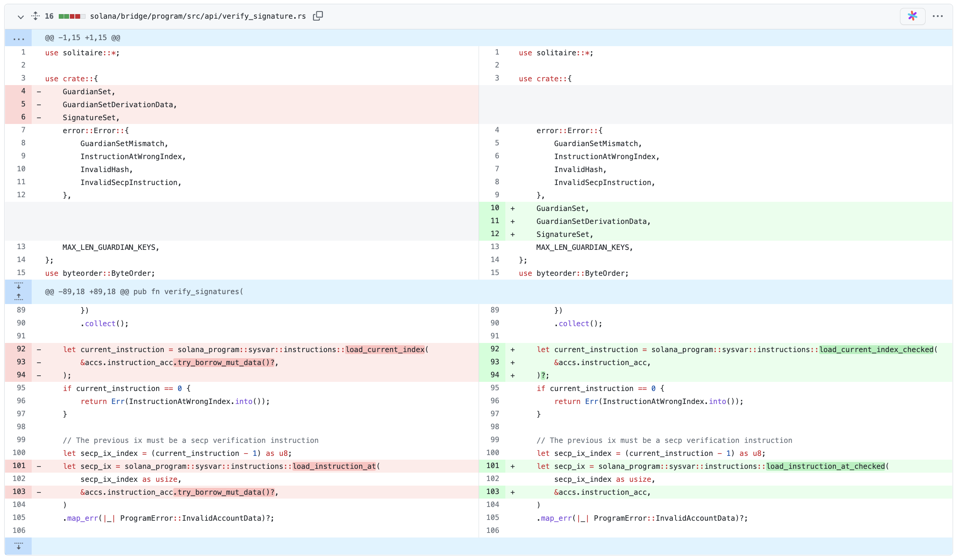
Task: Click plus marker on right line 101
Action: click(x=513, y=466)
